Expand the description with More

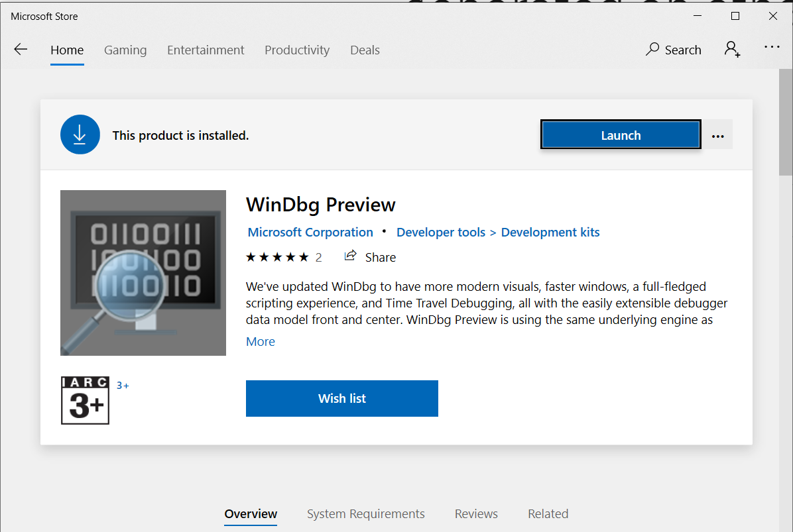tap(260, 342)
